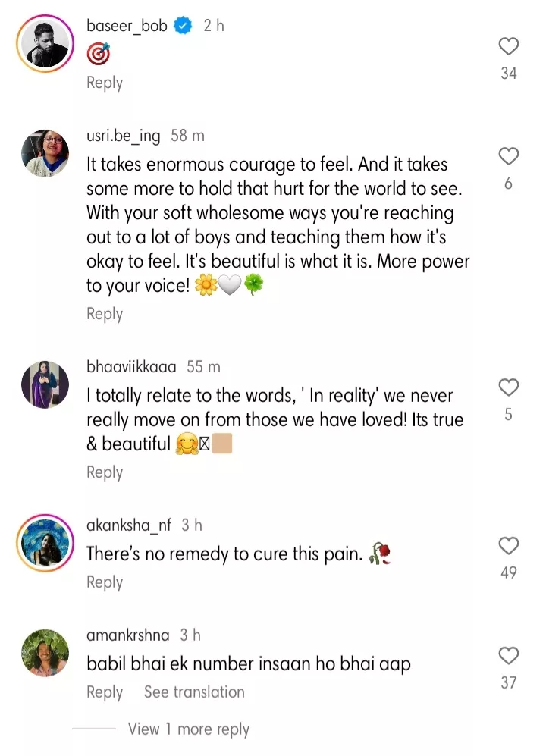
Task: See translation of amankrshna's comment
Action: 194,692
